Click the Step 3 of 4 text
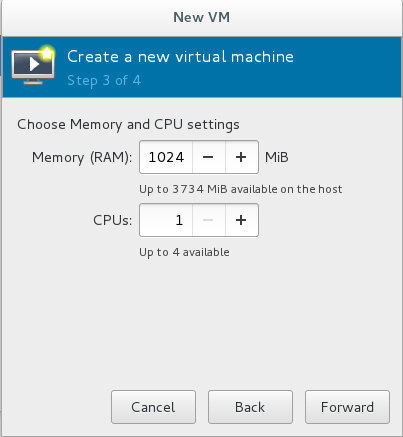This screenshot has width=403, height=437. (x=104, y=81)
